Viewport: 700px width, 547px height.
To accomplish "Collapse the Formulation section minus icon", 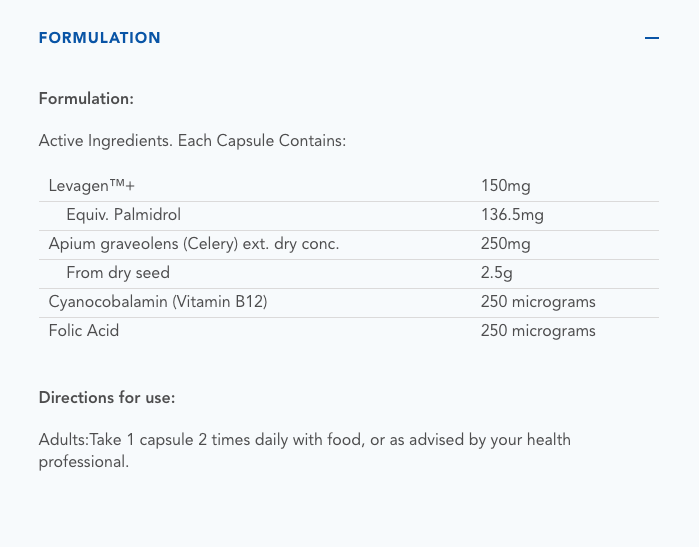I will pos(652,38).
